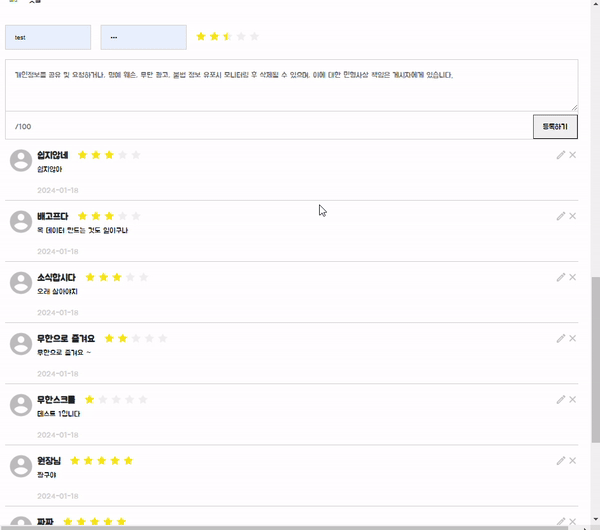The width and height of the screenshot is (600, 530).
Task: Set form rating to one star
Action: coord(201,36)
